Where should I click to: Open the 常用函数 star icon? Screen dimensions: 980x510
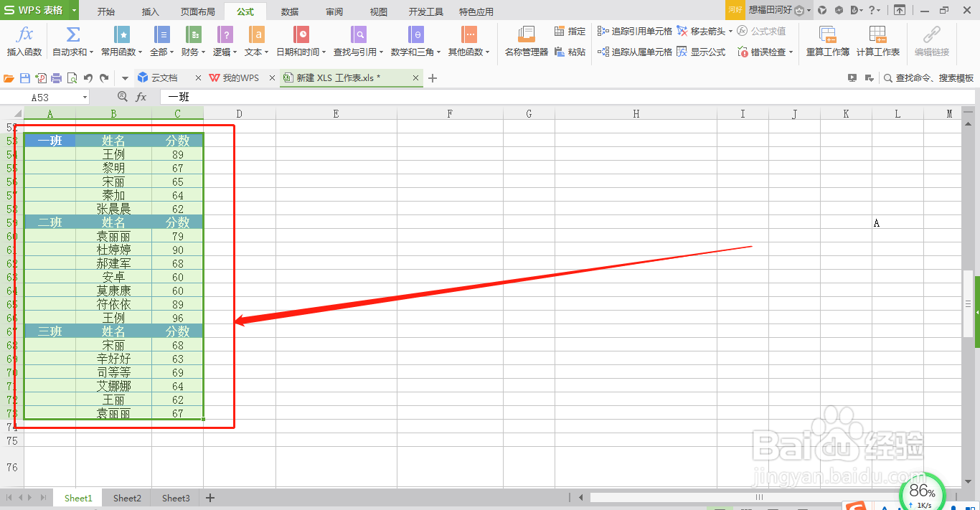pyautogui.click(x=122, y=35)
